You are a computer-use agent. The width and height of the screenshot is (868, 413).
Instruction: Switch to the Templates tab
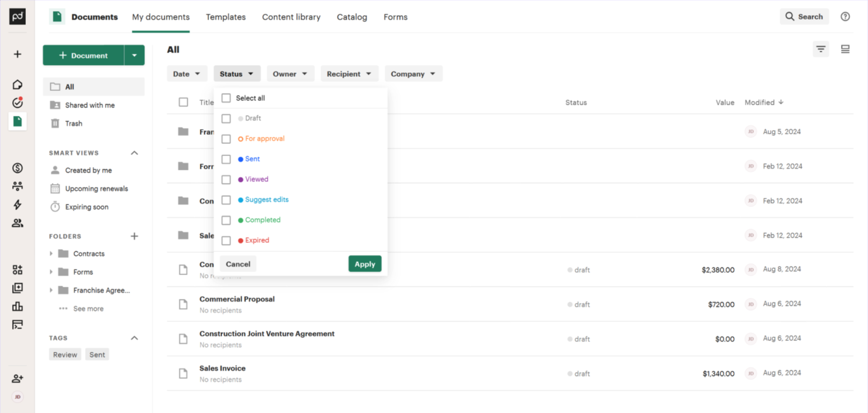(x=226, y=17)
